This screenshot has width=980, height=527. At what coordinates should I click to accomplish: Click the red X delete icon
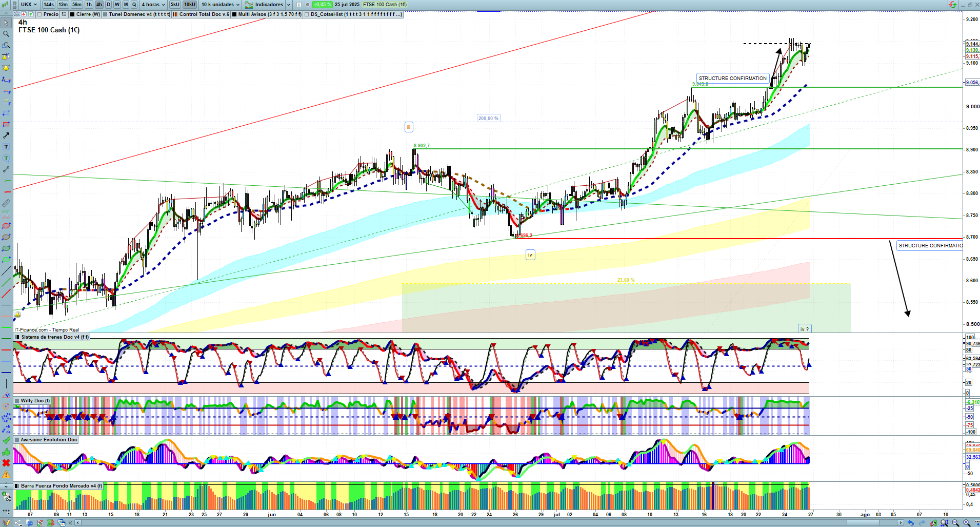(6, 463)
